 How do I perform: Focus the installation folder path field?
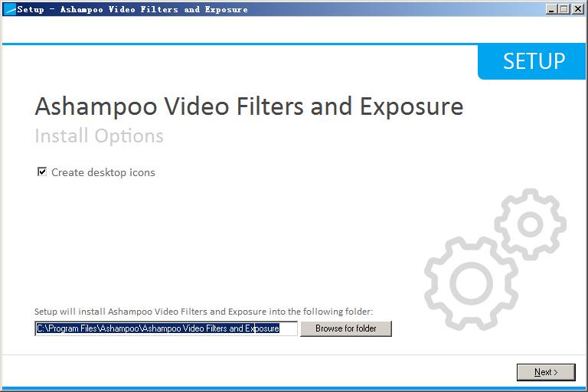[166, 328]
